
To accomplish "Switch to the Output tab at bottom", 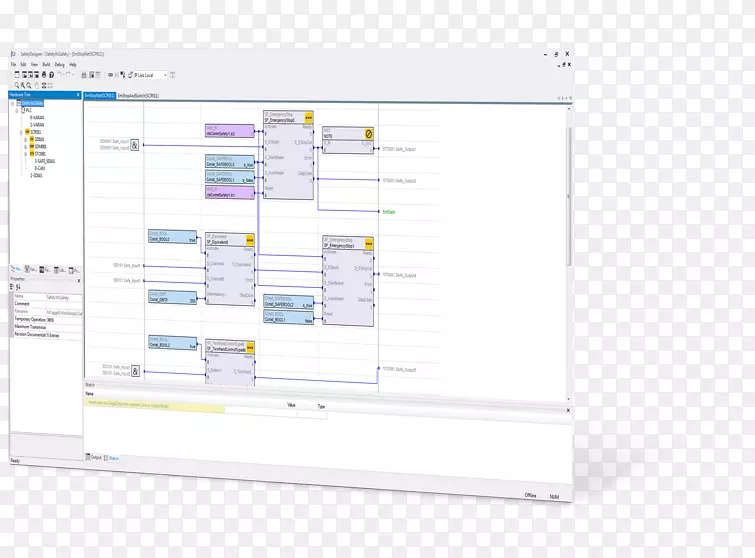I will (96, 457).
